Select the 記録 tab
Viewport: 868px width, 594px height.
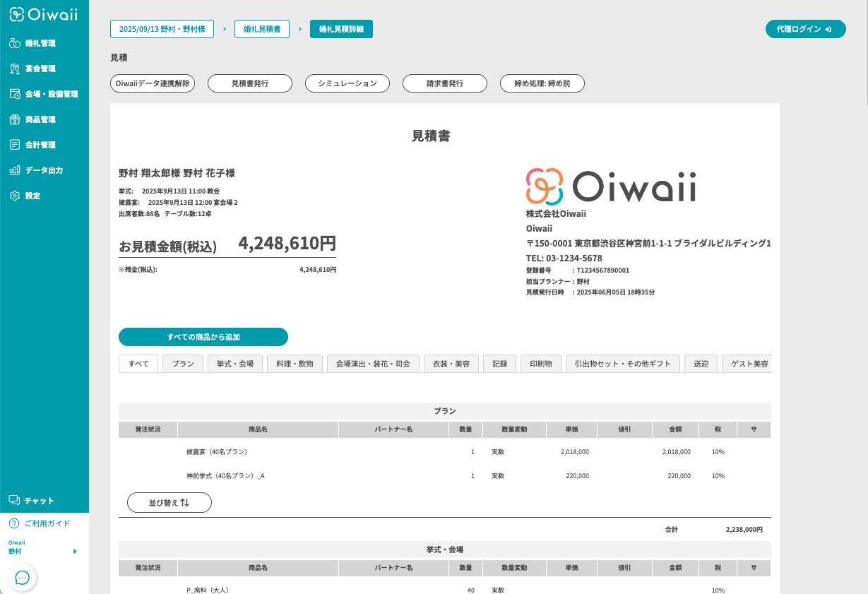[500, 364]
